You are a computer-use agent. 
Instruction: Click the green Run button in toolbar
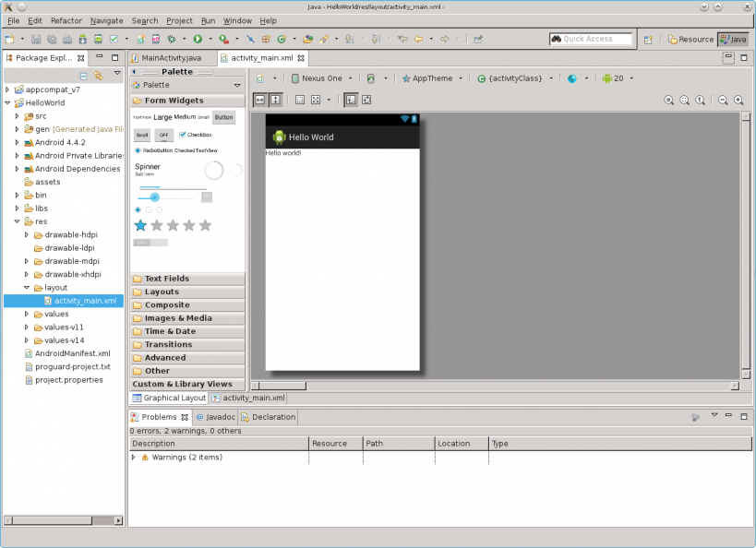[x=198, y=39]
